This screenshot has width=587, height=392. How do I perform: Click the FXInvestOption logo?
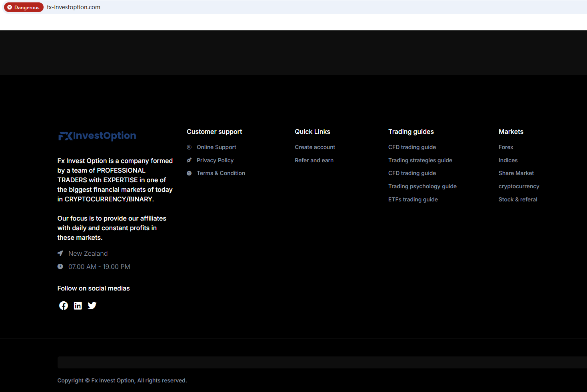coord(97,136)
